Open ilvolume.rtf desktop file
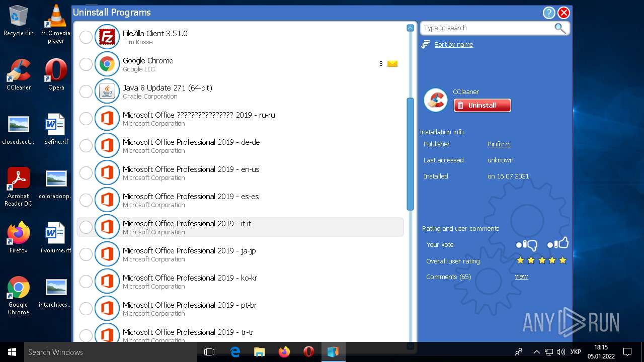This screenshot has width=644, height=362. 56,237
